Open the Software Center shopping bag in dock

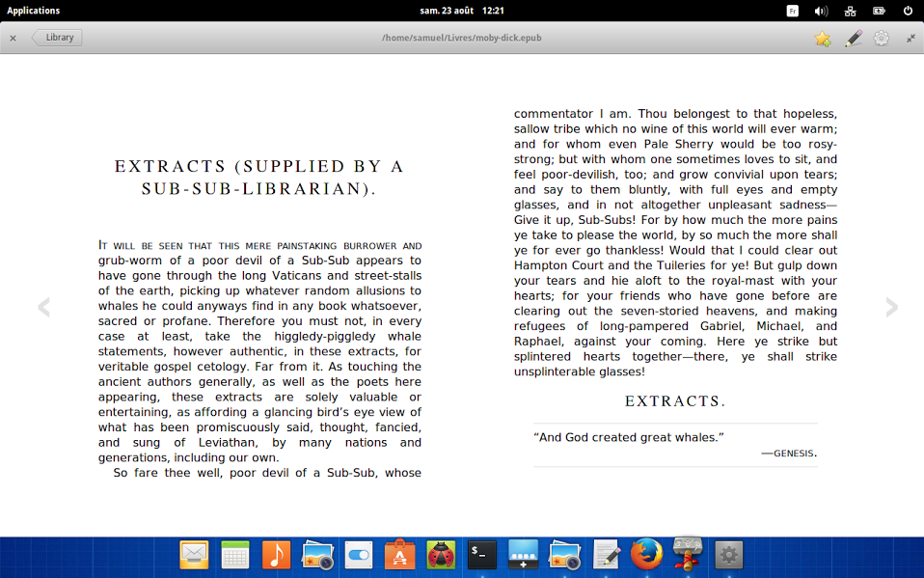(x=399, y=555)
